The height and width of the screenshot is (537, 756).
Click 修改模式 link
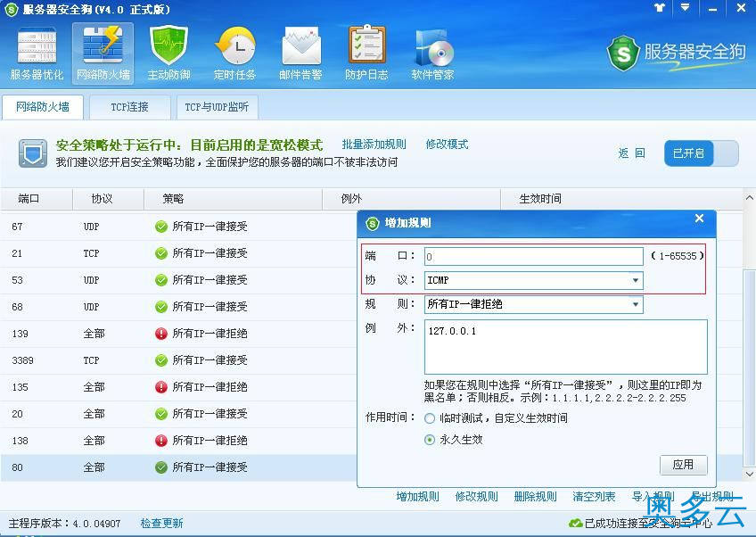point(447,145)
